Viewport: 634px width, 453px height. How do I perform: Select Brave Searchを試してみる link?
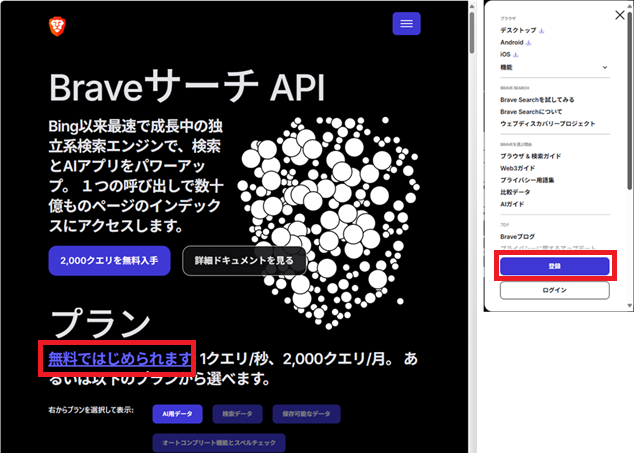pyautogui.click(x=537, y=99)
